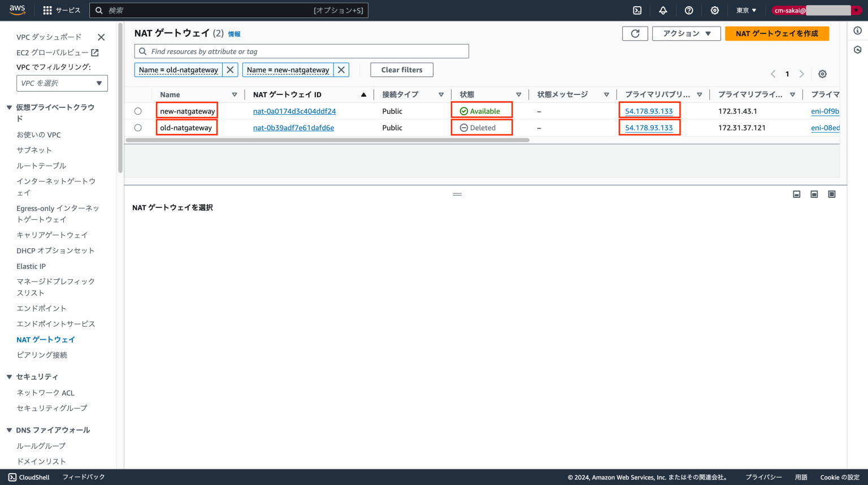Refresh the NAT gateway list
This screenshot has height=485, width=868.
(x=635, y=33)
